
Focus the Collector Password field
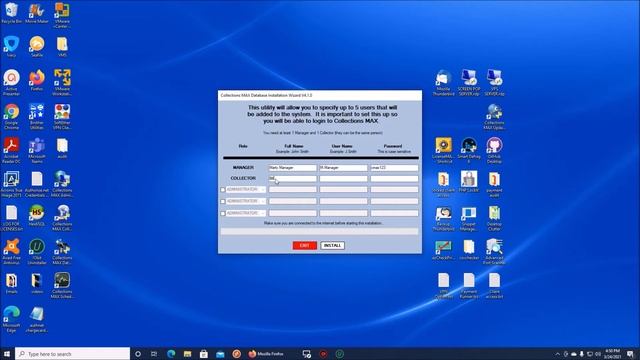tap(394, 178)
